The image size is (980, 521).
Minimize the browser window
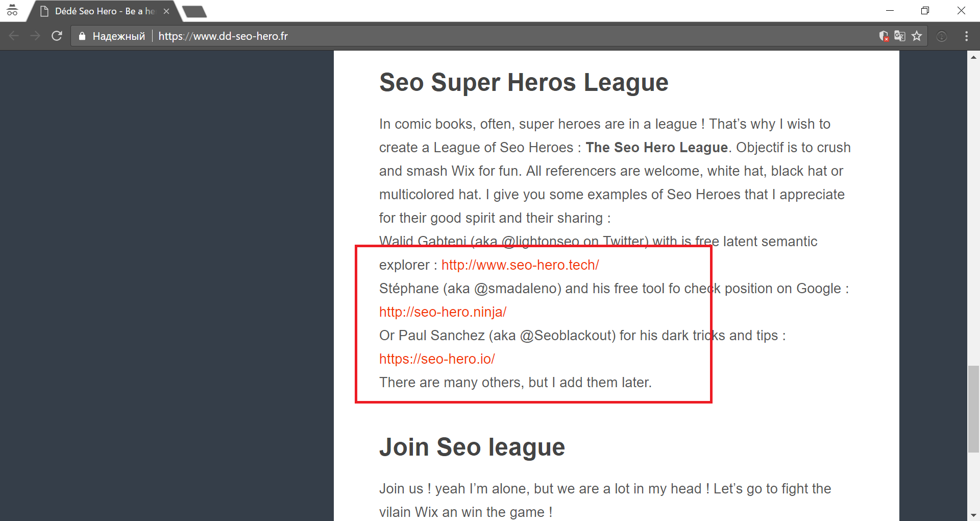(890, 10)
